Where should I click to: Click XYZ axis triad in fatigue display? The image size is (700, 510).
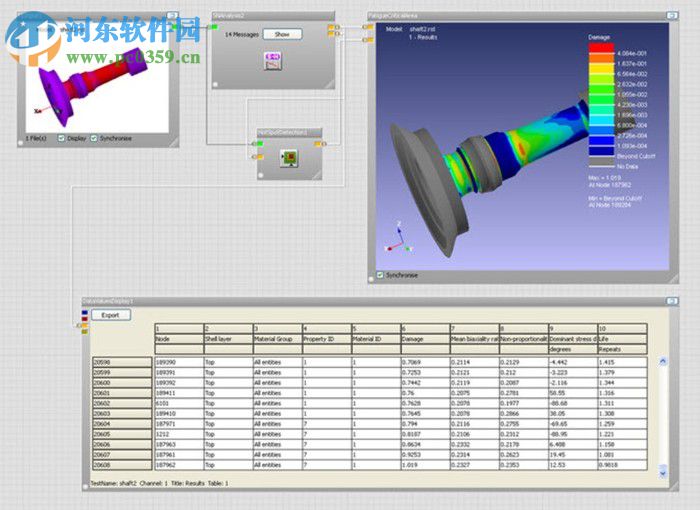[x=399, y=238]
